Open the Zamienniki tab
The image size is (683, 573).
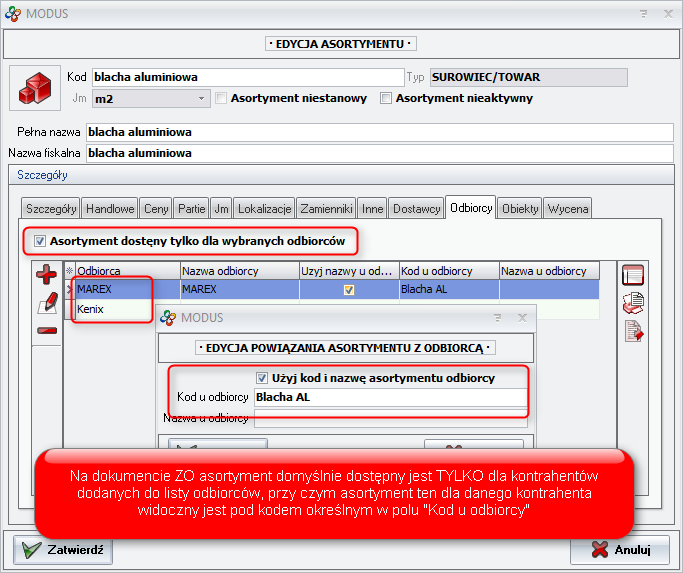[x=326, y=209]
